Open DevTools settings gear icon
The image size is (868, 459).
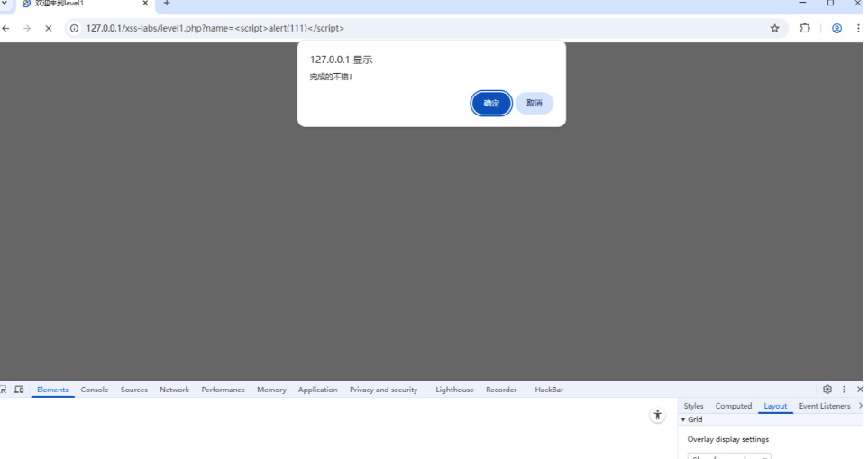click(x=827, y=390)
